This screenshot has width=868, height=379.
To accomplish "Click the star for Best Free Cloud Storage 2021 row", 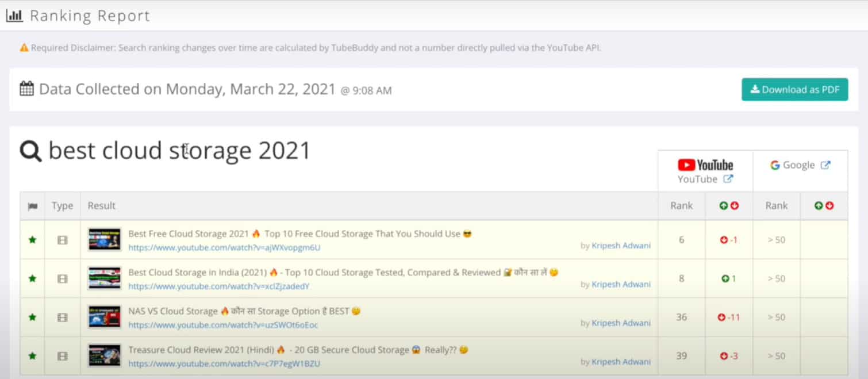I will (x=32, y=240).
